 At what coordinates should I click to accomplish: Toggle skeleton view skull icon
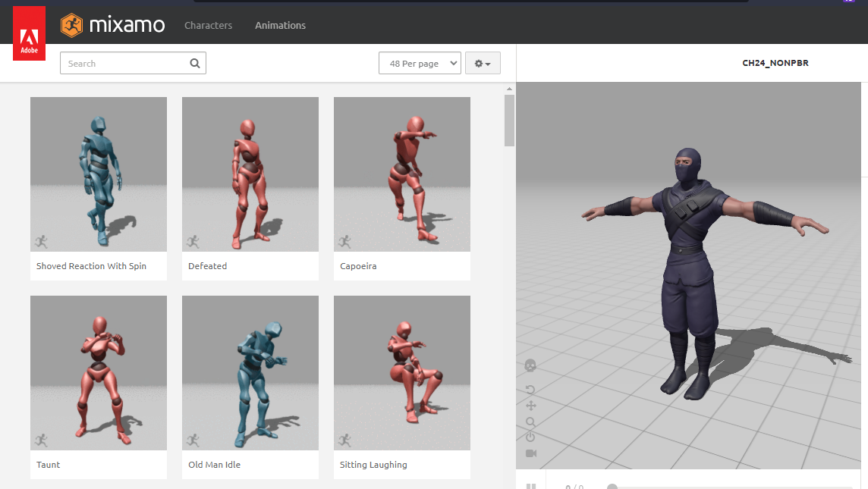click(530, 365)
